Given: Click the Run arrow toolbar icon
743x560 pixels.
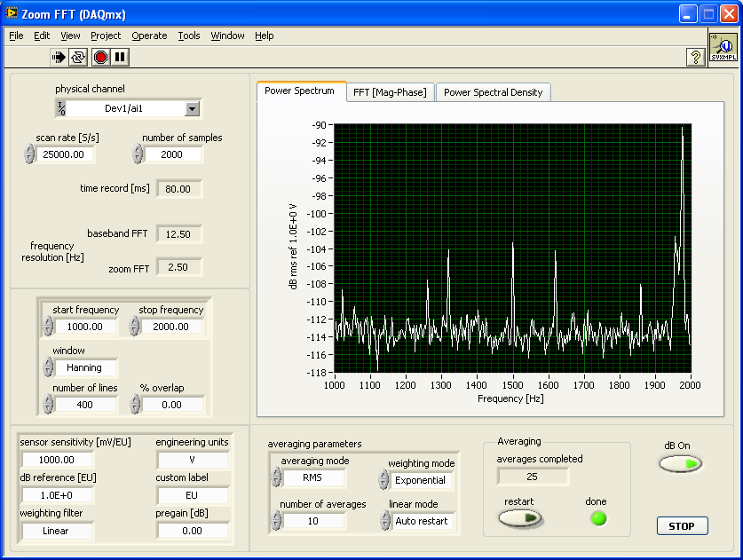Looking at the screenshot, I should [59, 57].
